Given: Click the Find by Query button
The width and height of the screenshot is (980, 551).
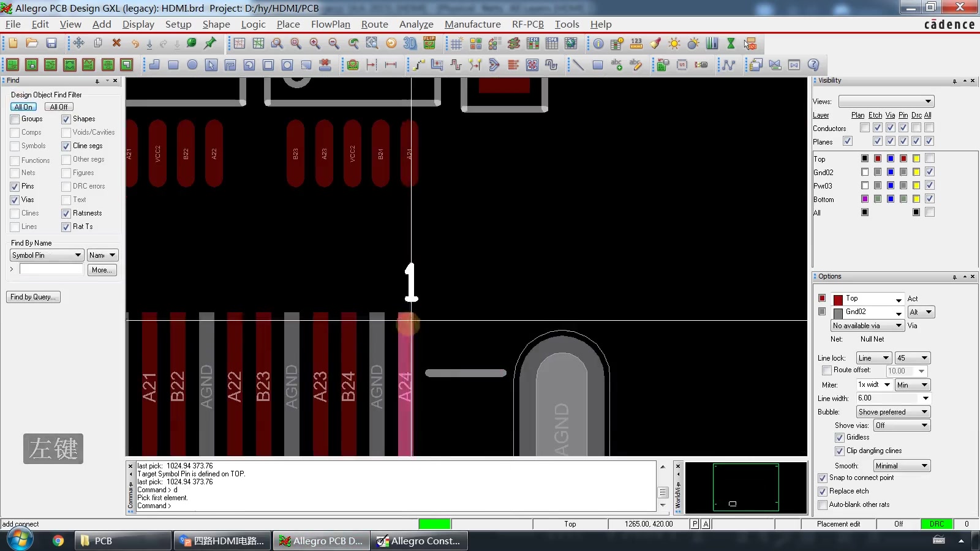Looking at the screenshot, I should tap(33, 297).
